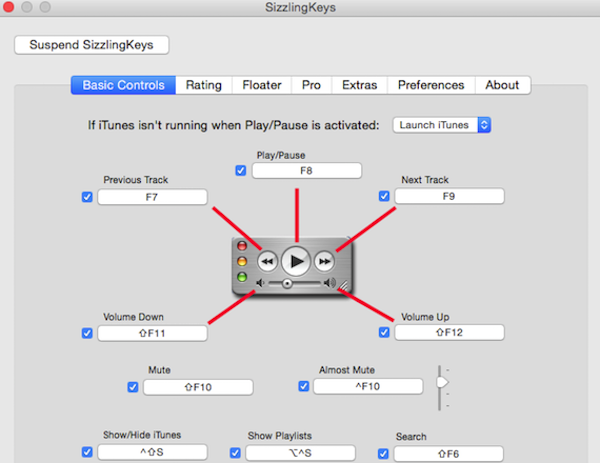
Task: Toggle the Almost Mute checkbox
Action: click(x=305, y=386)
